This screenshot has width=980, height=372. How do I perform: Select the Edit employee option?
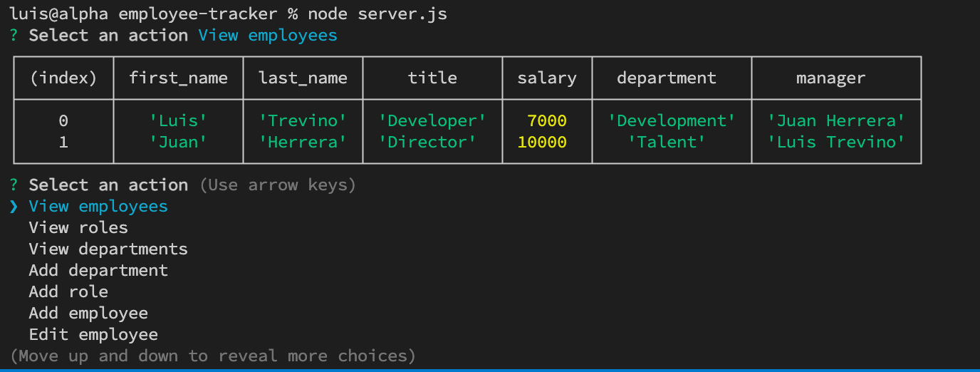93,335
